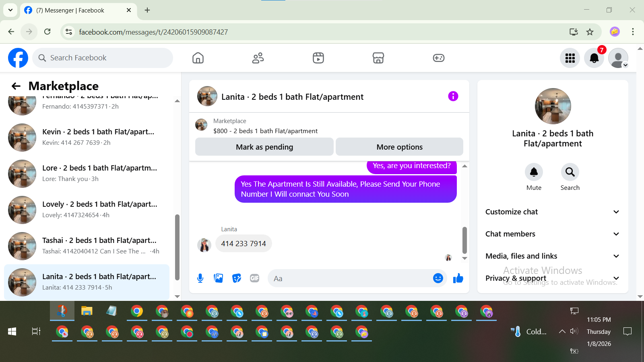
Task: Open Gaming controller icon
Action: point(439,58)
